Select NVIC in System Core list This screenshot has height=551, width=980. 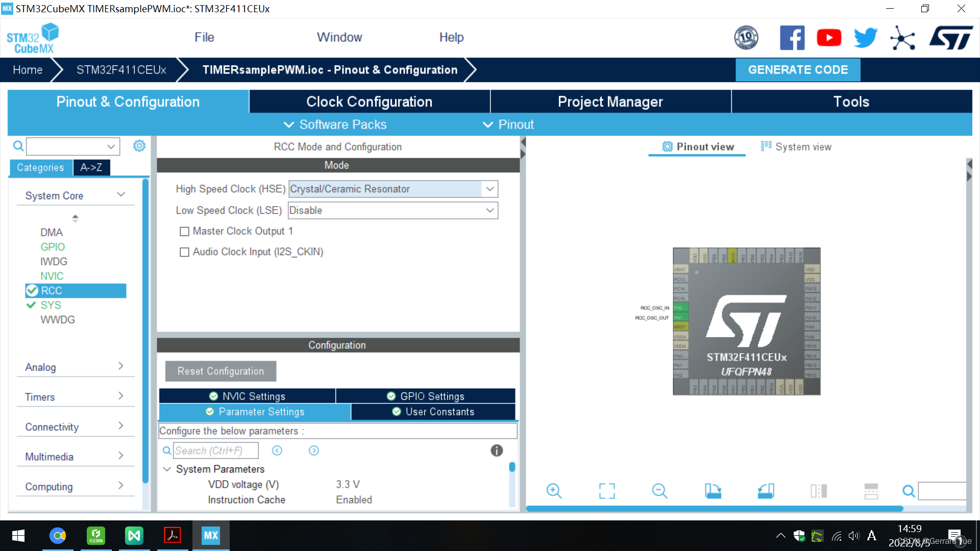52,276
